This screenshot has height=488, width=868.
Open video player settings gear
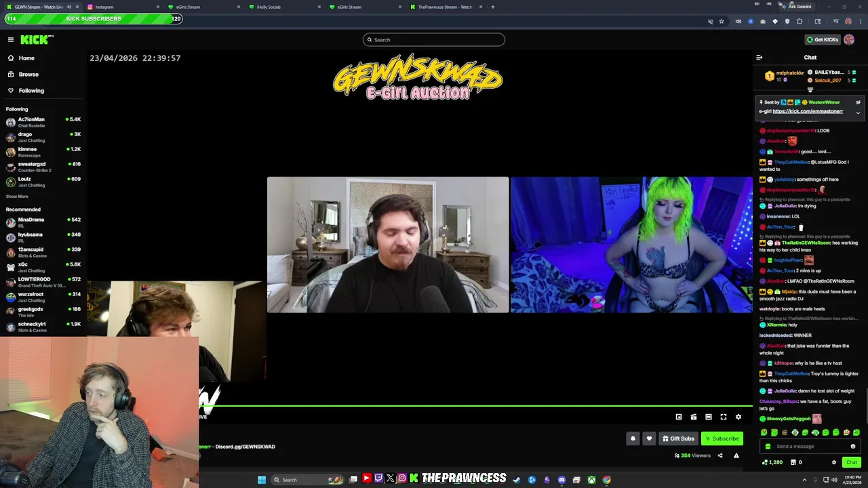click(x=738, y=417)
